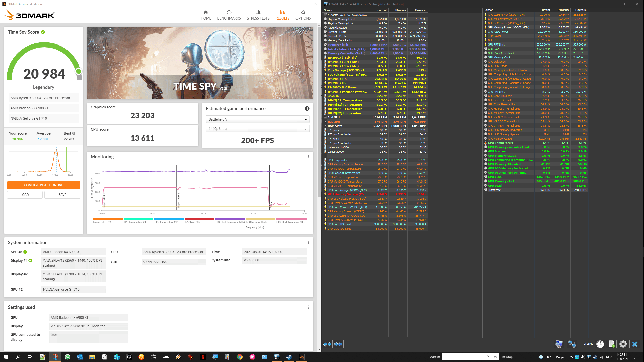Image resolution: width=644 pixels, height=362 pixels.
Task: Click HWiNFO logging sheet with plus icon
Action: pyautogui.click(x=612, y=344)
